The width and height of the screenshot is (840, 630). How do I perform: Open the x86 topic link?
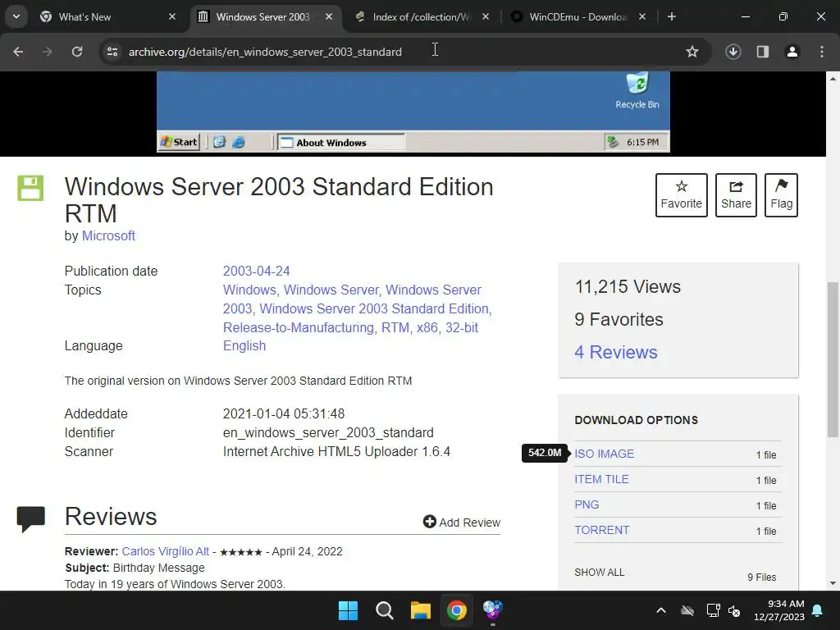427,327
